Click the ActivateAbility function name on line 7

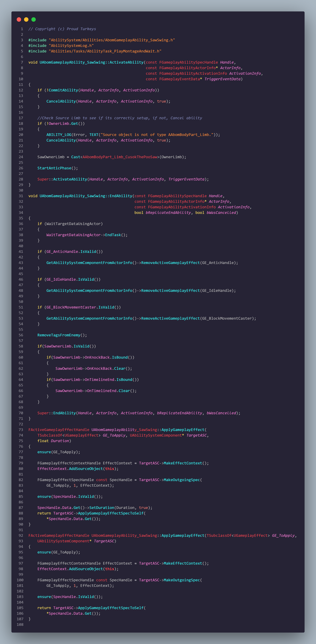pyautogui.click(x=127, y=62)
